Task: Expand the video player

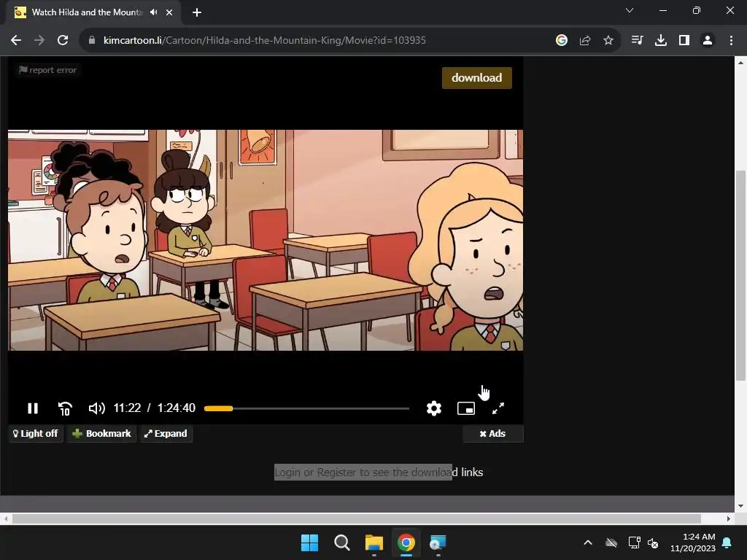Action: (166, 433)
